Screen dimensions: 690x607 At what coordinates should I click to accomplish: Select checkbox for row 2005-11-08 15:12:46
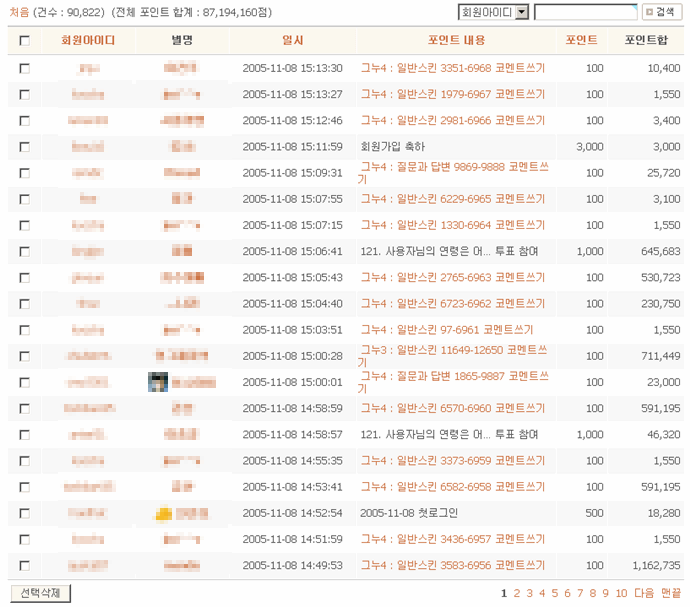pyautogui.click(x=25, y=121)
